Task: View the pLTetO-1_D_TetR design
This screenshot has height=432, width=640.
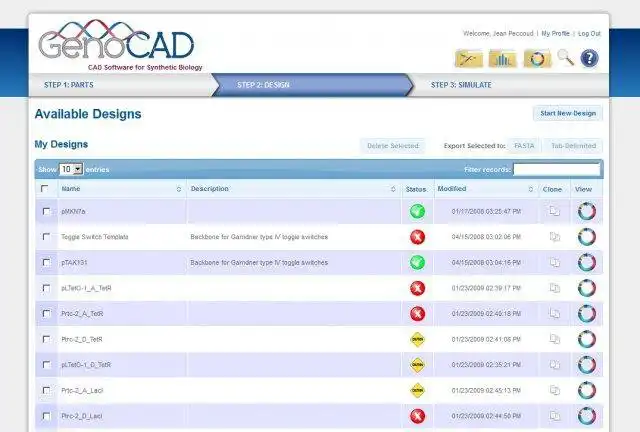Action: [587, 365]
